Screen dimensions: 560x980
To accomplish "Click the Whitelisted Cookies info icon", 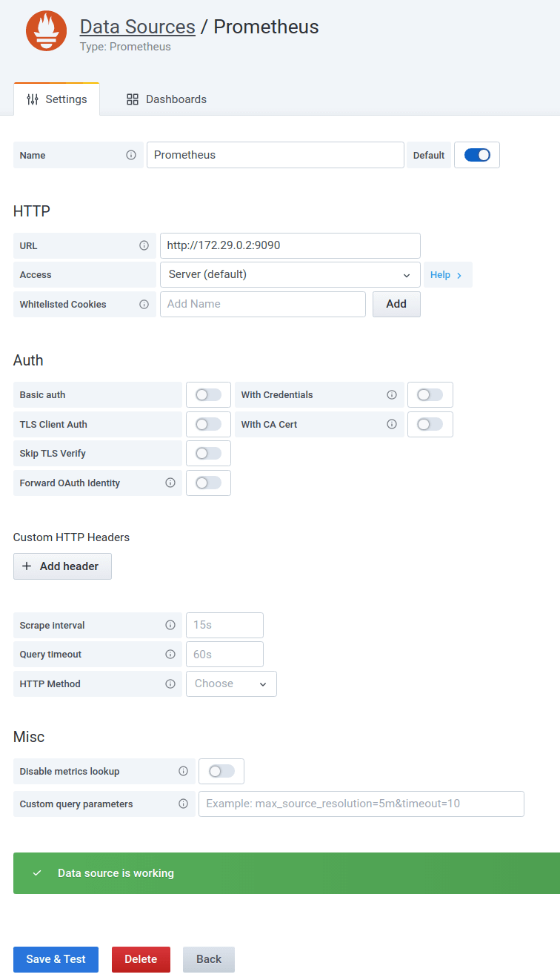I will (x=144, y=304).
